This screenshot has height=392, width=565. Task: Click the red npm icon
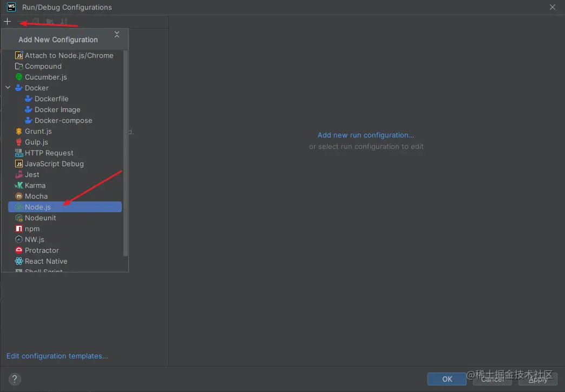[19, 228]
